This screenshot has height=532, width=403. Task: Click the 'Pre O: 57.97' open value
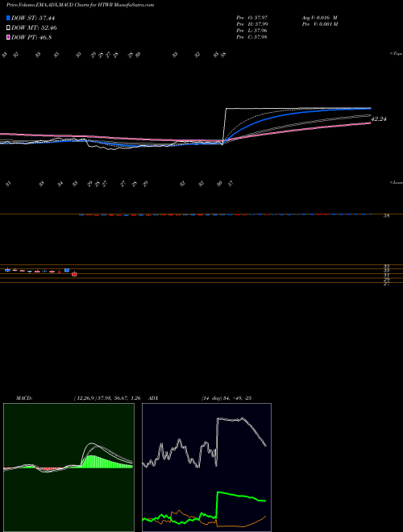coord(252,17)
